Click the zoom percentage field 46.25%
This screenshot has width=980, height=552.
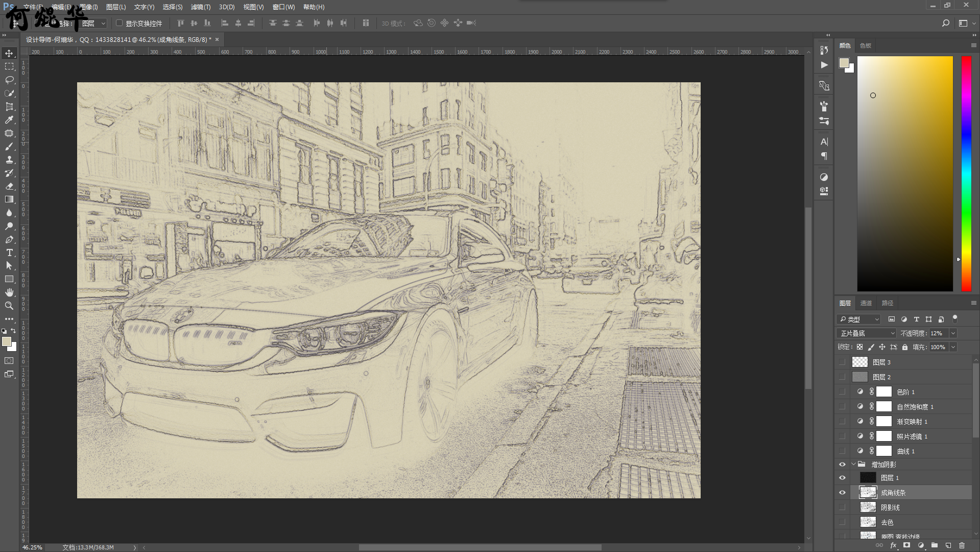[x=33, y=547]
